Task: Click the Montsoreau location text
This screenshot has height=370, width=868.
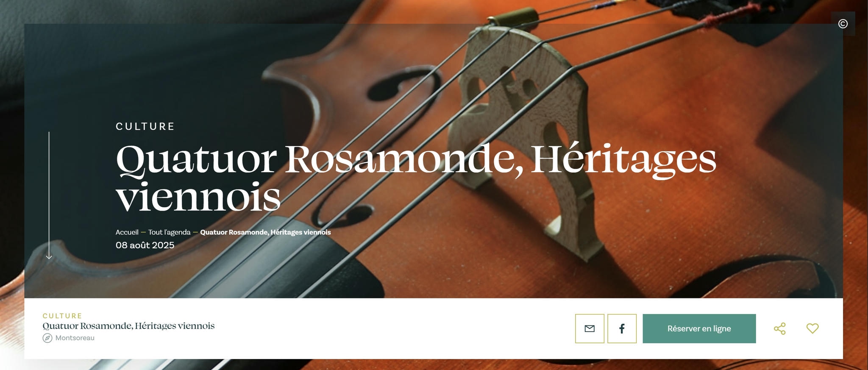Action: [x=75, y=338]
